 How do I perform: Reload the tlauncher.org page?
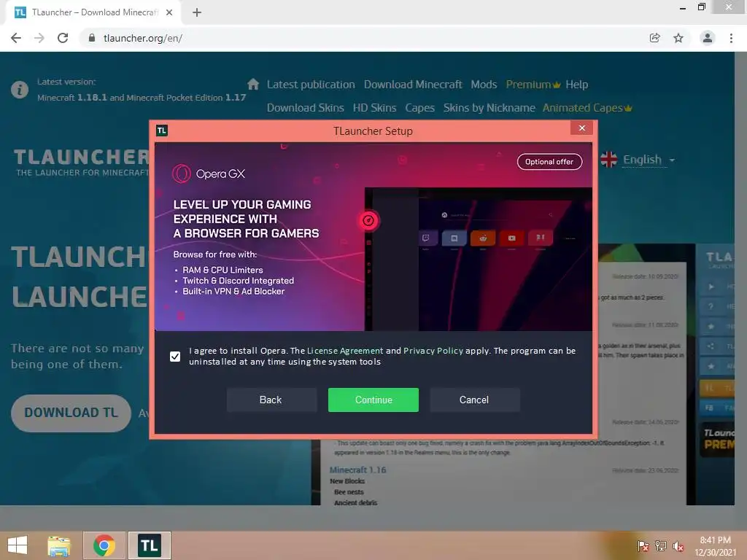click(x=63, y=38)
